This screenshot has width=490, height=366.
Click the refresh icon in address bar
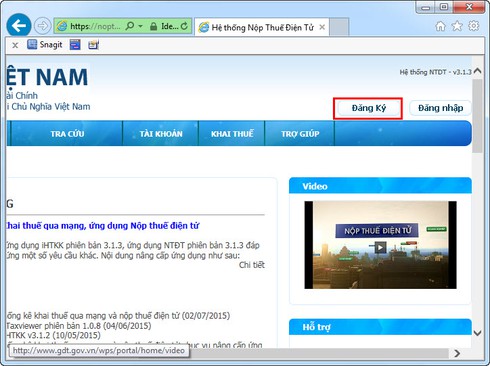click(x=184, y=26)
